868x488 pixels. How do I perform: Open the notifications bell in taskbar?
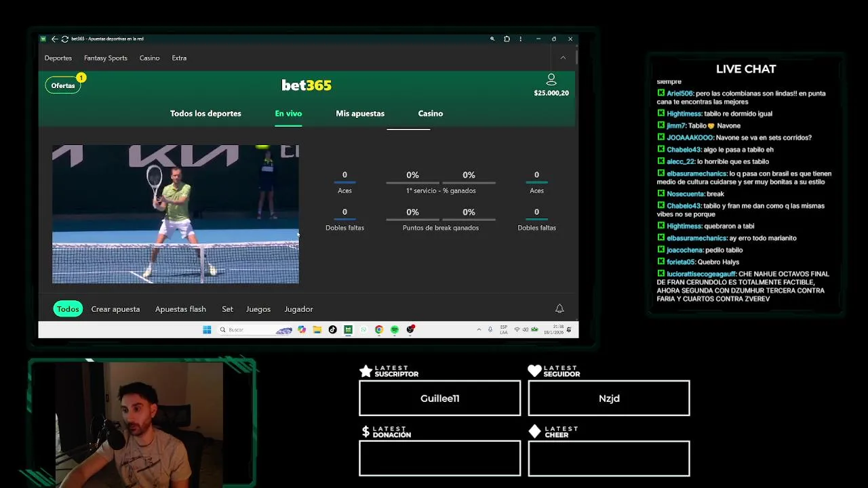coord(569,329)
